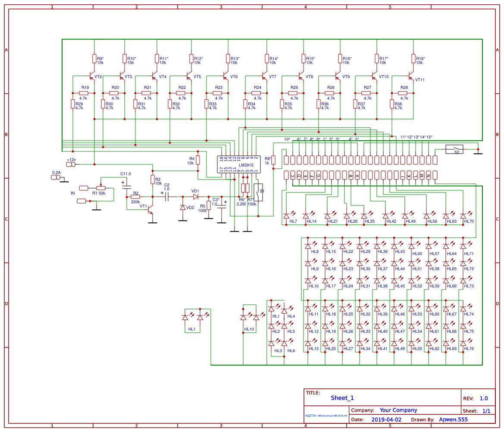Toggle switch S2 at top right
The height and width of the screenshot is (432, 504).
455,150
